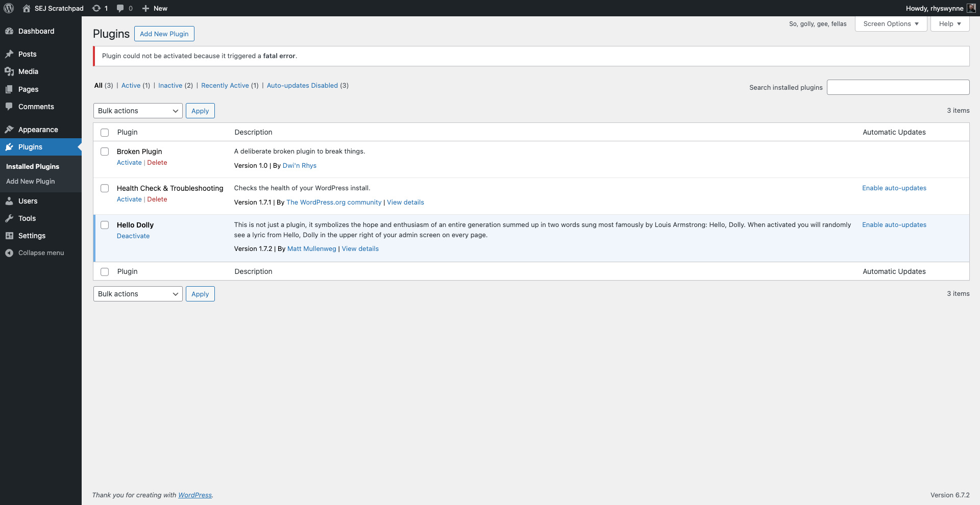Viewport: 980px width, 505px height.
Task: Expand the Screen Options panel
Action: click(890, 23)
